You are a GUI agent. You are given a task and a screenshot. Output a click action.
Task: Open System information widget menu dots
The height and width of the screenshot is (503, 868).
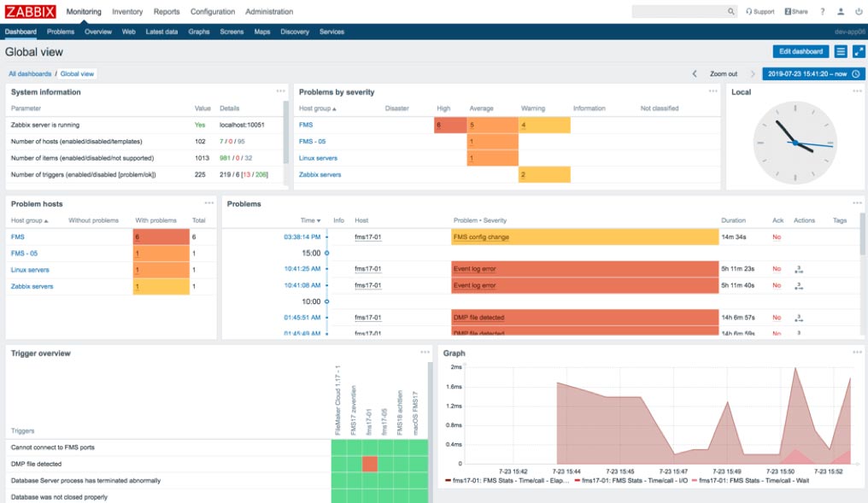coord(281,91)
